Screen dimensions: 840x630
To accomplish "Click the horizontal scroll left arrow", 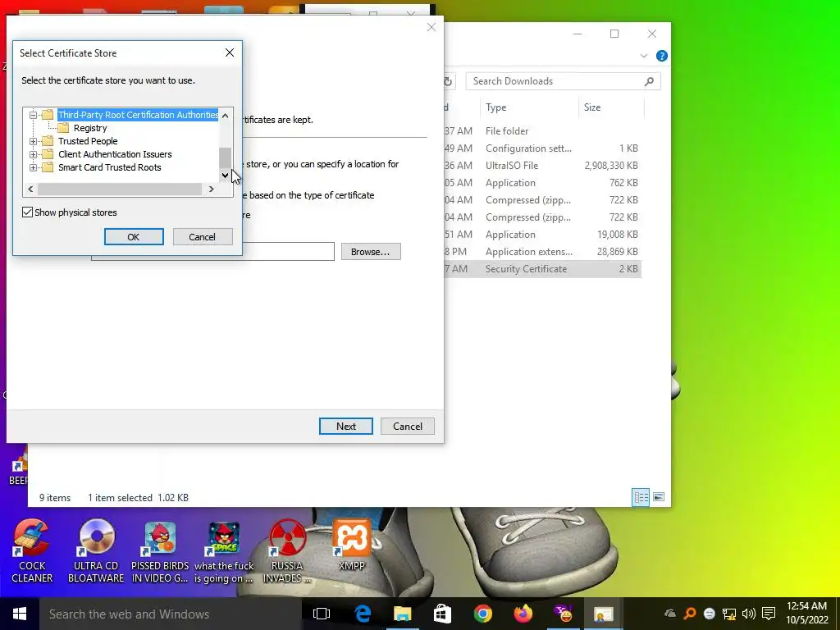I will point(30,189).
